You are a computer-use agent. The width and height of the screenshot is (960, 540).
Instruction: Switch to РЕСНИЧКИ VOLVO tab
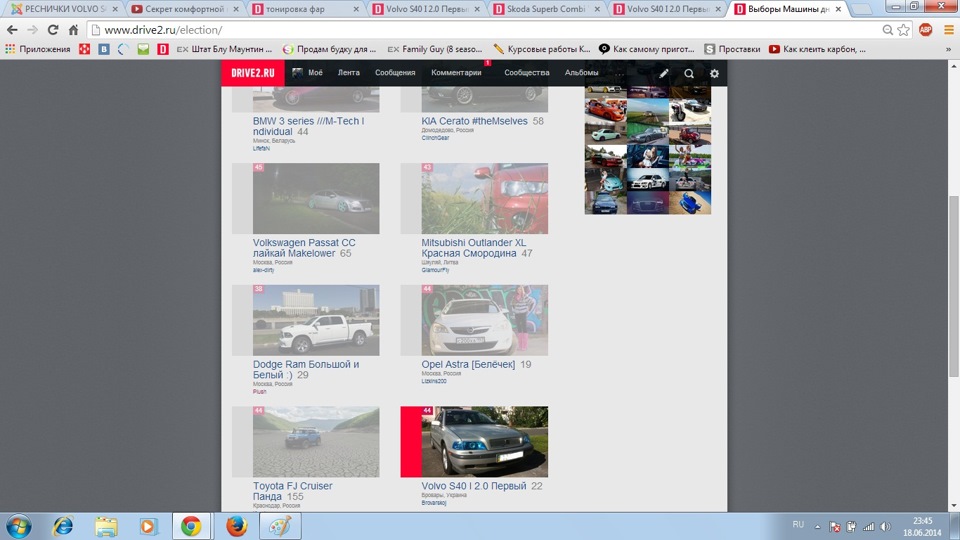click(63, 9)
